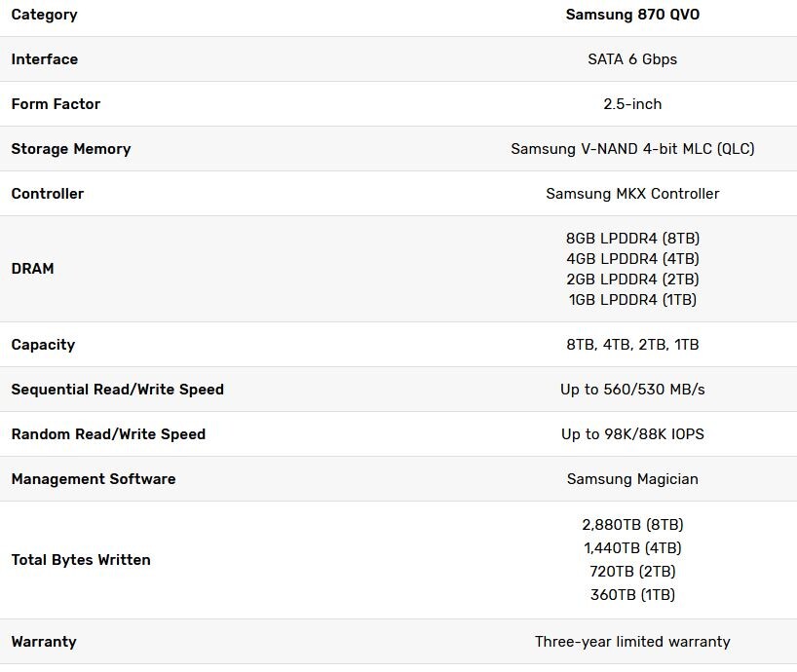
Task: Select the 8TB, 4TB, 2TB, 1TB value
Action: pos(632,345)
